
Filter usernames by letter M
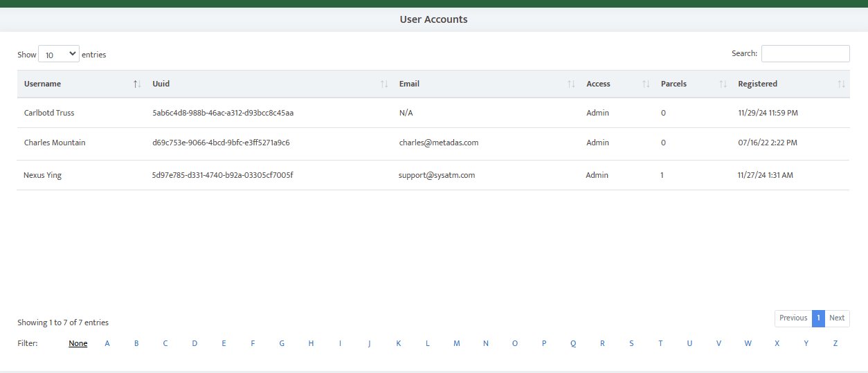[x=457, y=343]
